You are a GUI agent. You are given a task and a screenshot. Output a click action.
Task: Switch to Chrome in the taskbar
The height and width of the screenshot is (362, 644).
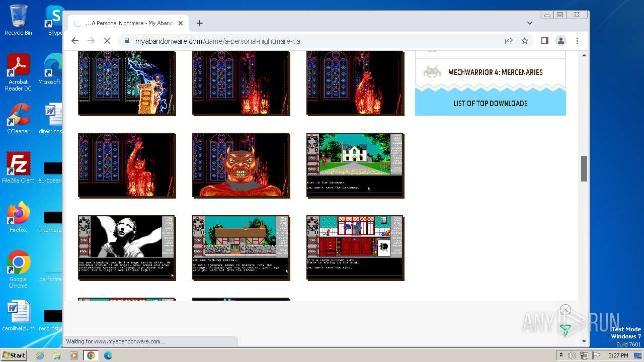pos(91,355)
